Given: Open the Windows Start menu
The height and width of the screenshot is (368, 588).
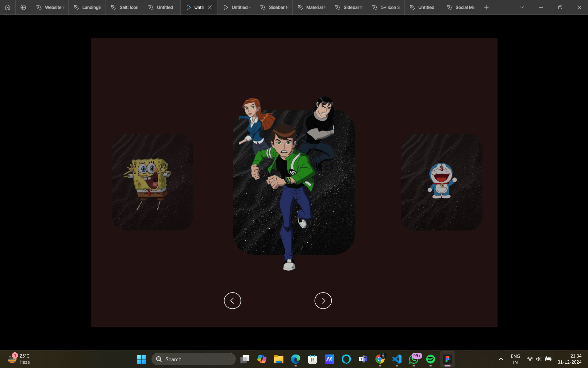Looking at the screenshot, I should (141, 359).
